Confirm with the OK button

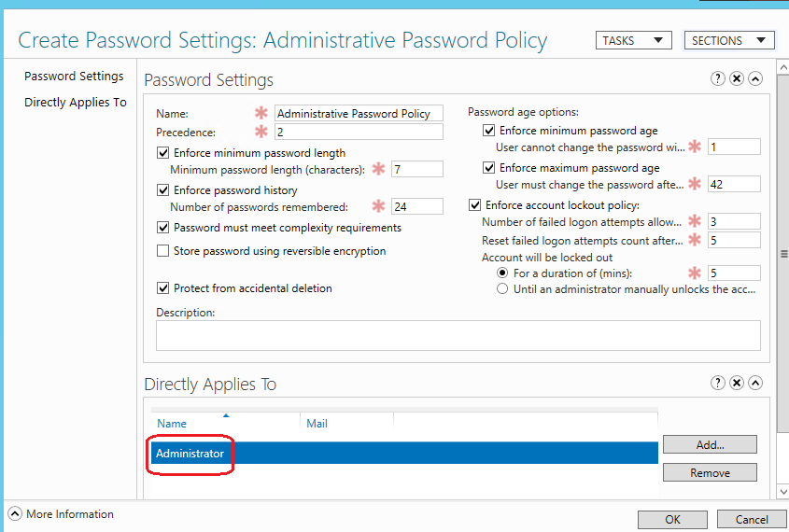(x=672, y=520)
